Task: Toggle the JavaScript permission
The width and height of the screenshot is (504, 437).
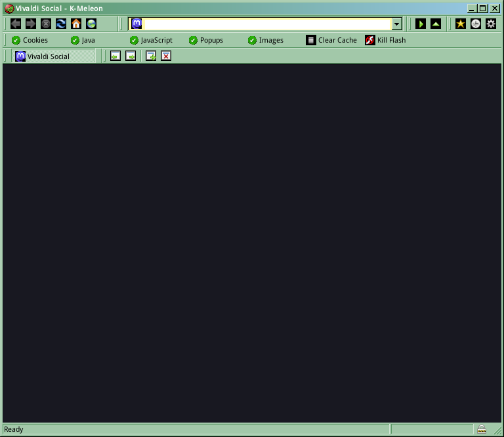Action: pos(151,40)
